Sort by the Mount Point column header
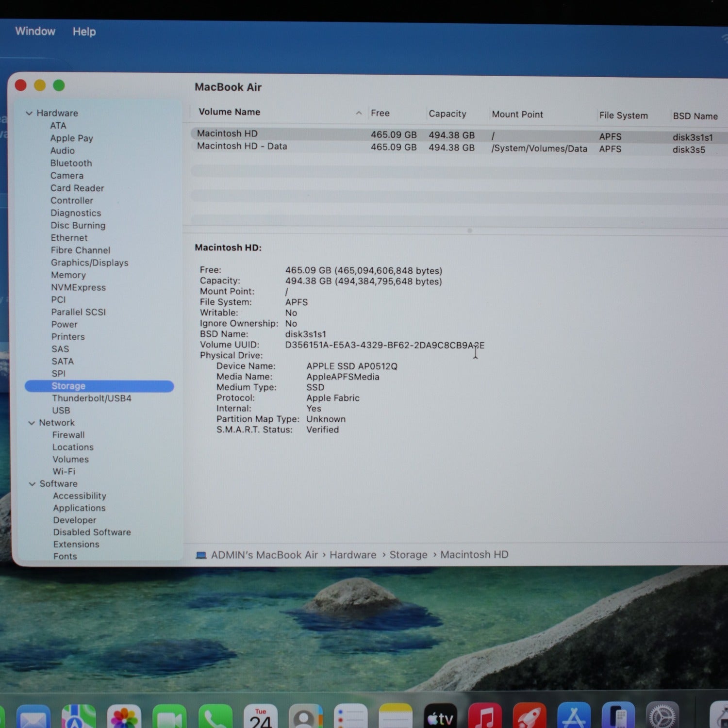The width and height of the screenshot is (728, 728). [517, 114]
